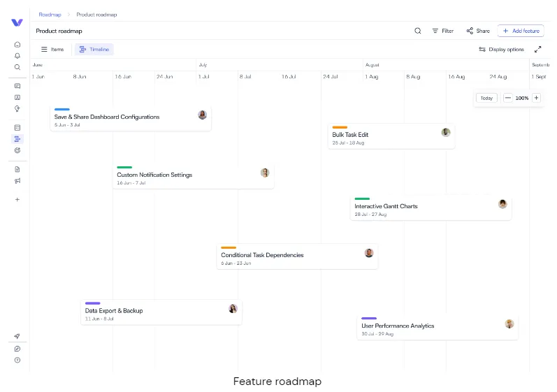This screenshot has width=557, height=392.
Task: Click assignee avatar on Interactive Gantt Charts
Action: (x=502, y=204)
